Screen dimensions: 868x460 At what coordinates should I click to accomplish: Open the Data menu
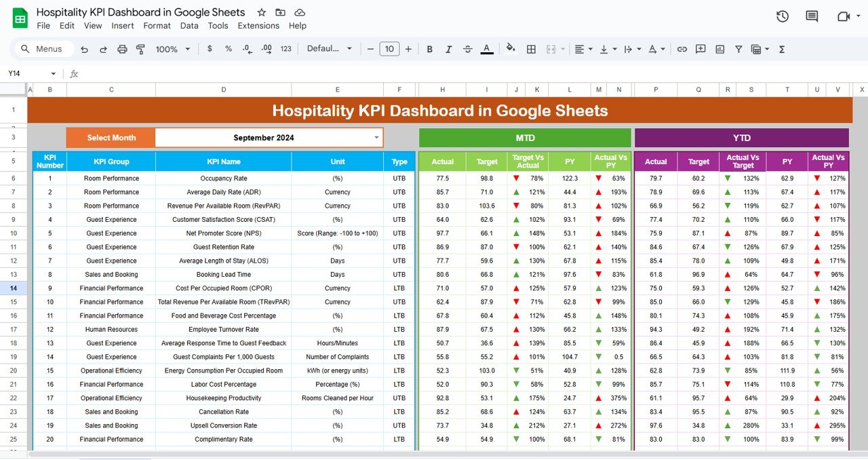tap(189, 26)
